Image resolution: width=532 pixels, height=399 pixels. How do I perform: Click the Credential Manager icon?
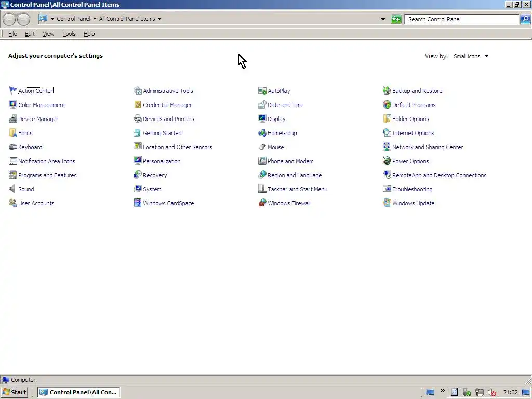(137, 104)
